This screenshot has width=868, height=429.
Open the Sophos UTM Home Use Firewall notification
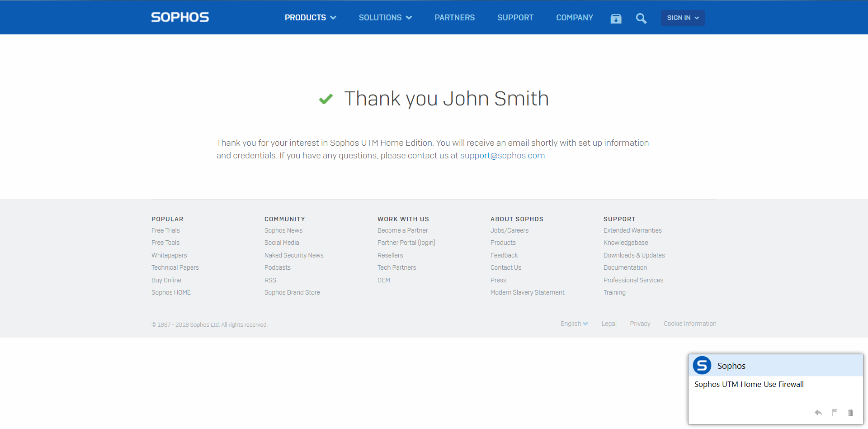tap(749, 384)
